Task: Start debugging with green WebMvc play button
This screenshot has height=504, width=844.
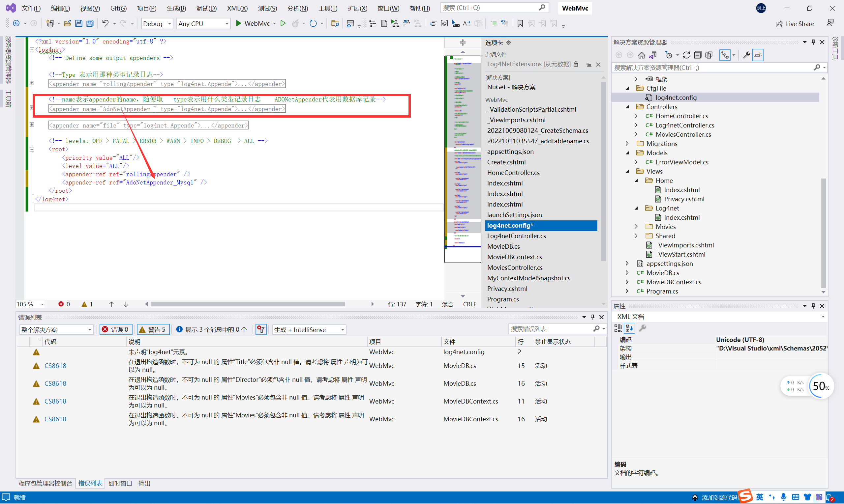Action: coord(239,23)
